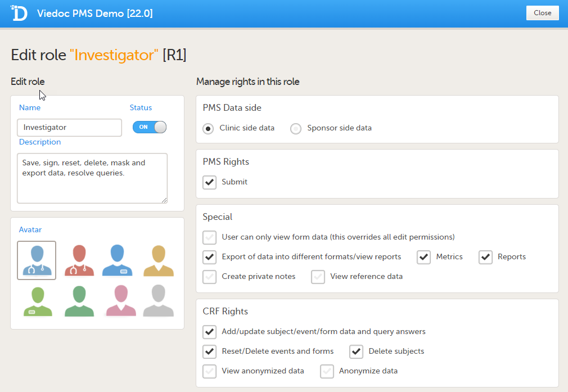
Task: Click the Viedoc logo icon
Action: tap(19, 13)
